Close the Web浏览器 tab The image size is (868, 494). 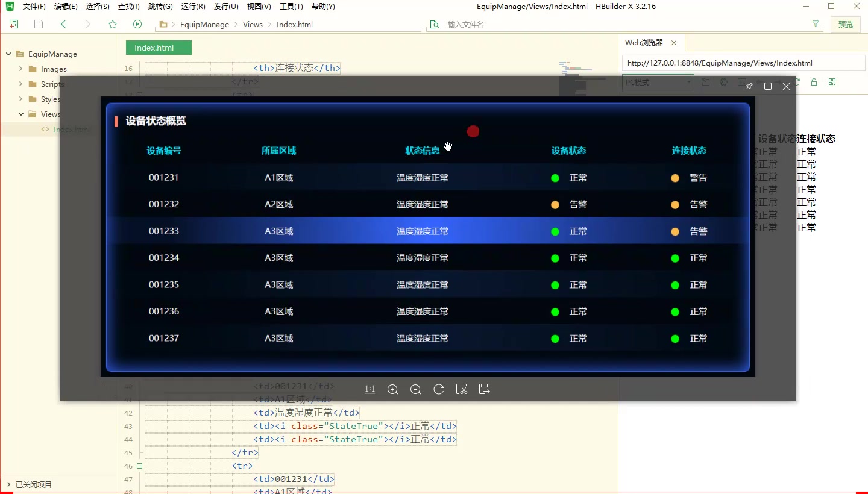click(x=674, y=43)
